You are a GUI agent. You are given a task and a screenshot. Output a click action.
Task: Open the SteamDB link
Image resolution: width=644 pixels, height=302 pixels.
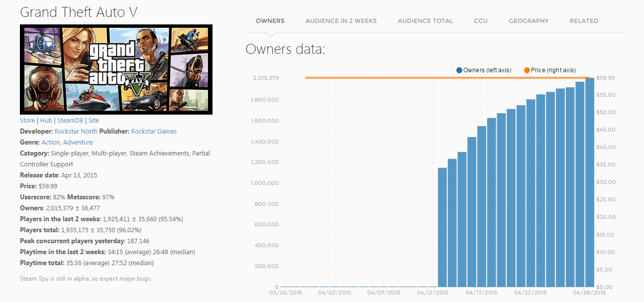70,120
